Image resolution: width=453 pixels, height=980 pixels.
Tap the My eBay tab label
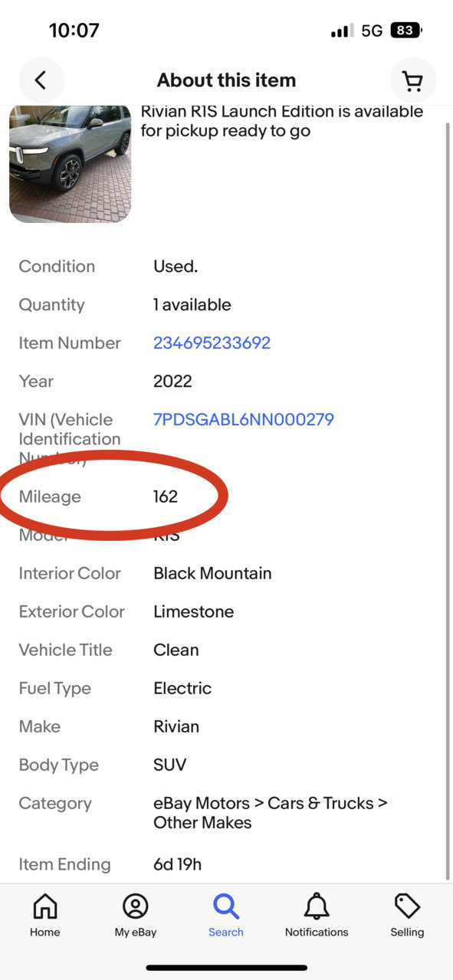point(136,932)
